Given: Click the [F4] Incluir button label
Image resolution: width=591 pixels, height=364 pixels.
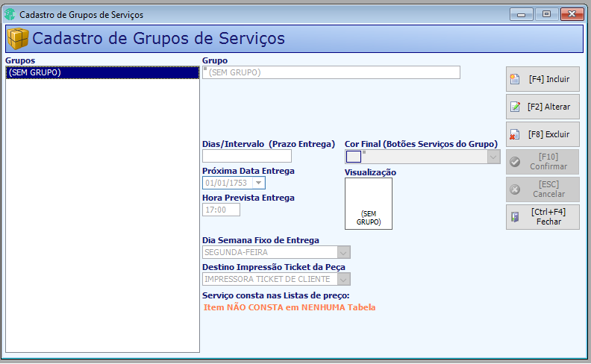Looking at the screenshot, I should [548, 79].
